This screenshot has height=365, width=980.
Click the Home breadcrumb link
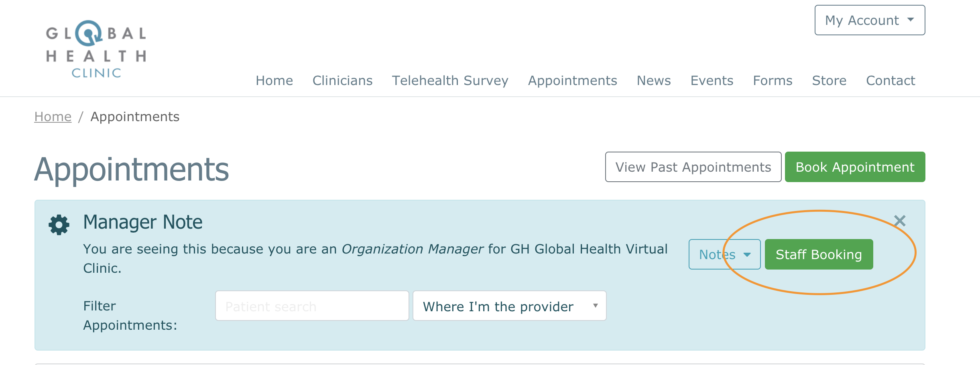(x=53, y=117)
